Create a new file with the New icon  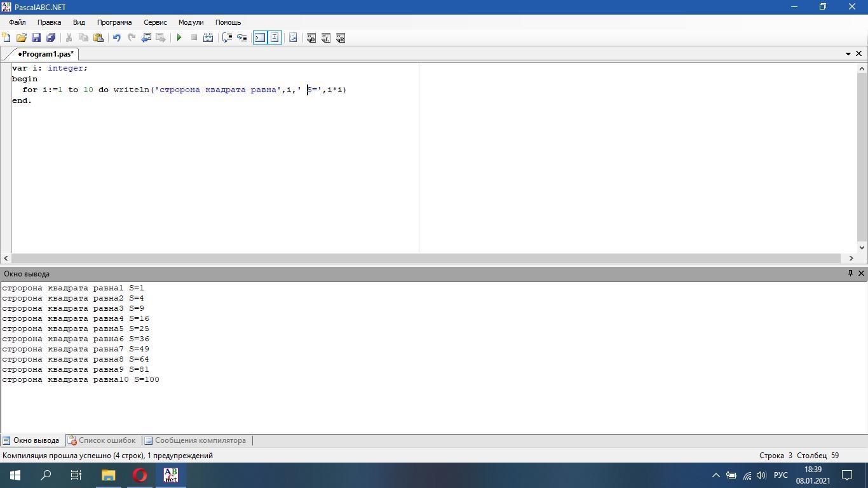click(x=7, y=38)
